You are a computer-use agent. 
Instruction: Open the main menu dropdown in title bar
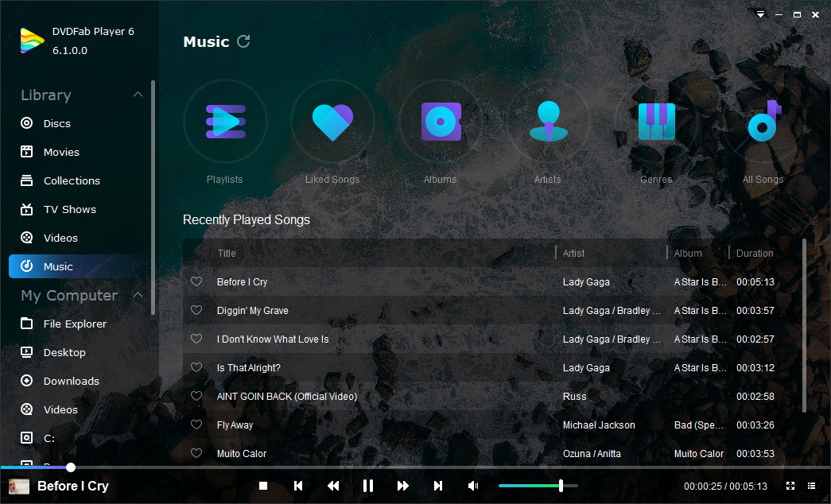[x=760, y=15]
